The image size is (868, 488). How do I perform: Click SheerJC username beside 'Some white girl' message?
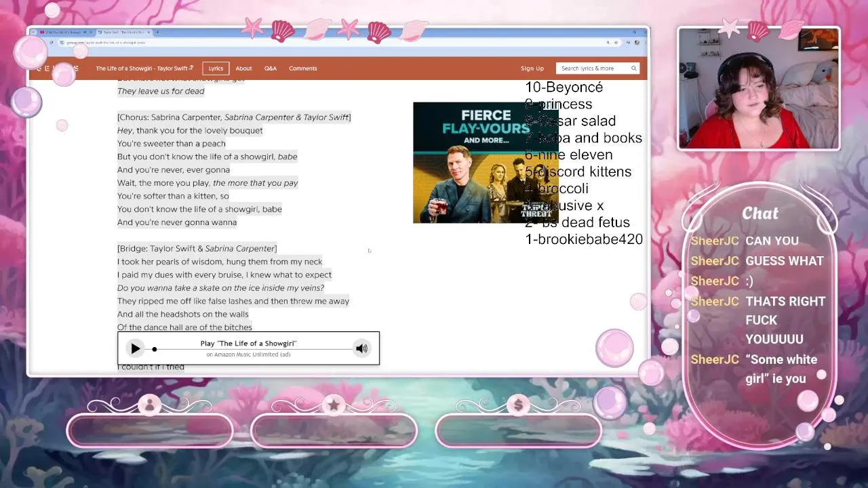(x=715, y=360)
